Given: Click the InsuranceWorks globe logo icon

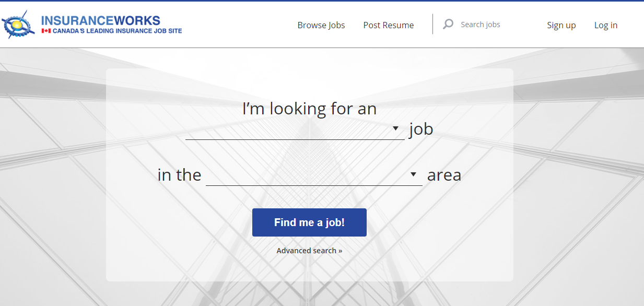Looking at the screenshot, I should (19, 25).
